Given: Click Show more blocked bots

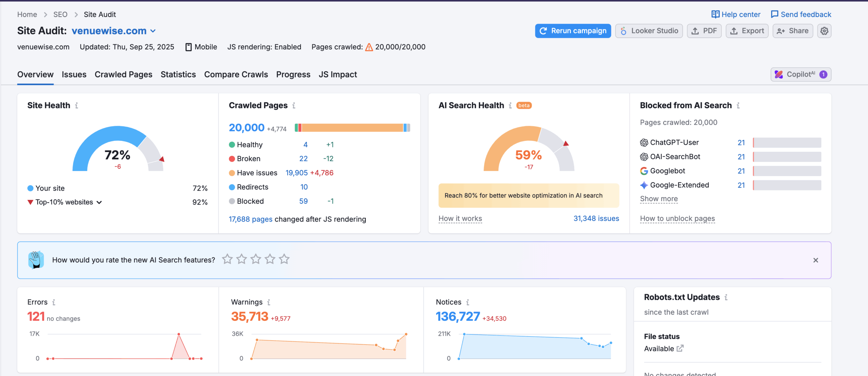Looking at the screenshot, I should [x=658, y=199].
